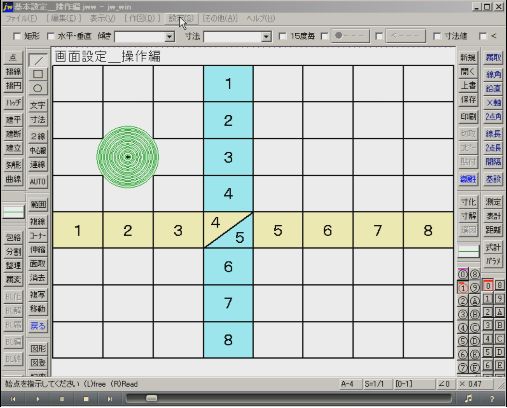Open the 設定 menu
This screenshot has width=507, height=408.
point(181,19)
